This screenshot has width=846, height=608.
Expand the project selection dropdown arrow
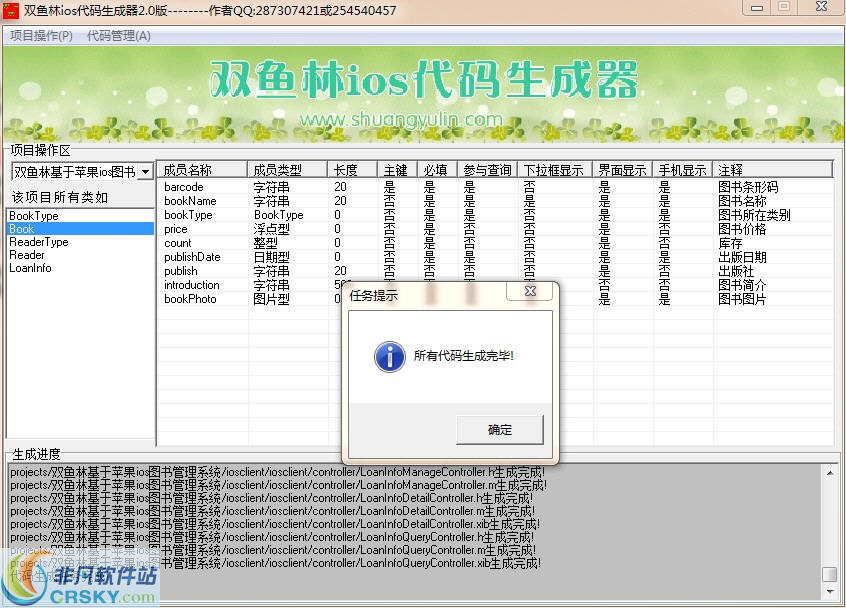click(x=145, y=172)
